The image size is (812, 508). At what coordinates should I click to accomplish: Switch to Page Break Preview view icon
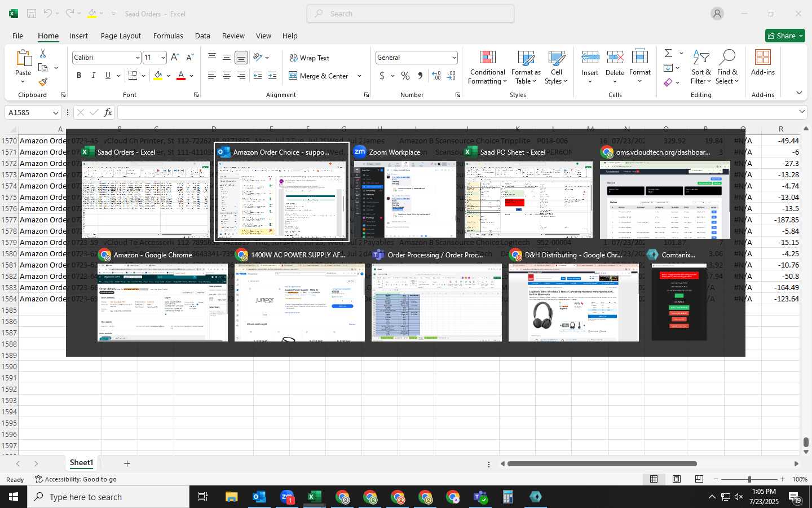pos(699,479)
